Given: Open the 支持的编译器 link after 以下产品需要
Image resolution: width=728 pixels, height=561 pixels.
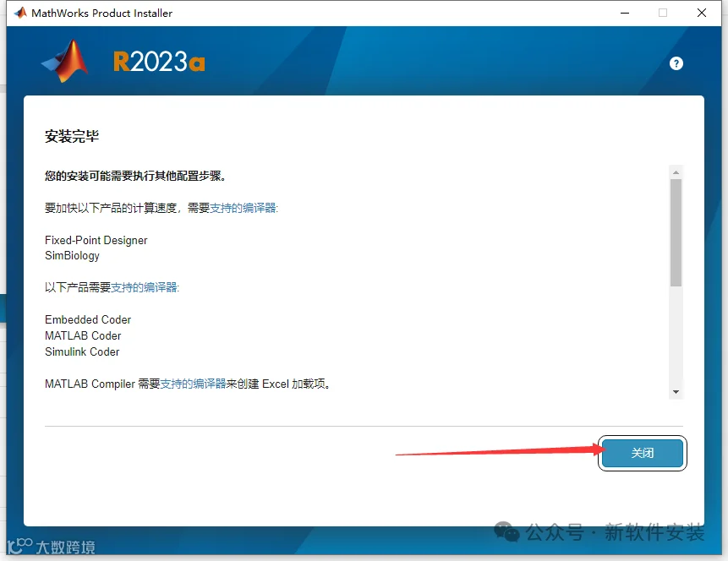Looking at the screenshot, I should (144, 287).
